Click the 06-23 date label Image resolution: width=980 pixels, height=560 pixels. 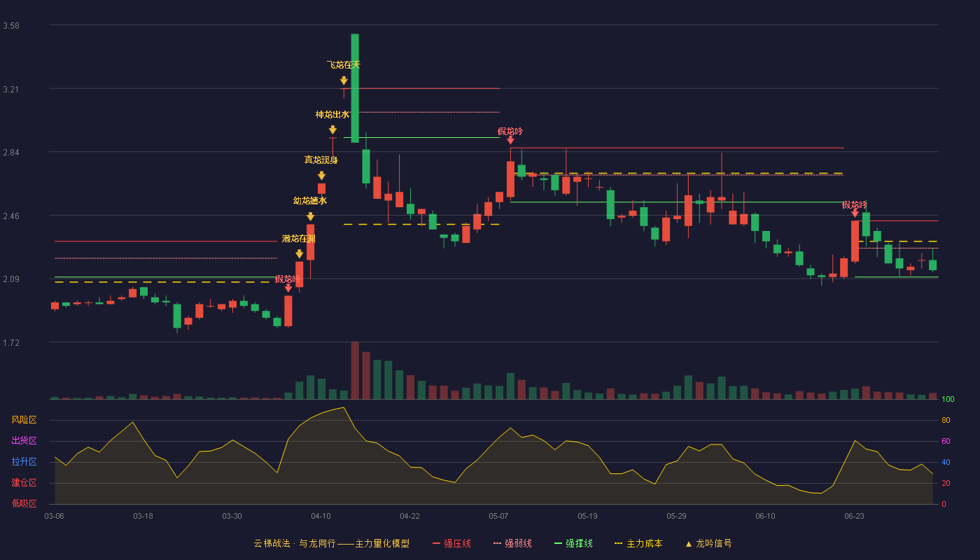854,516
